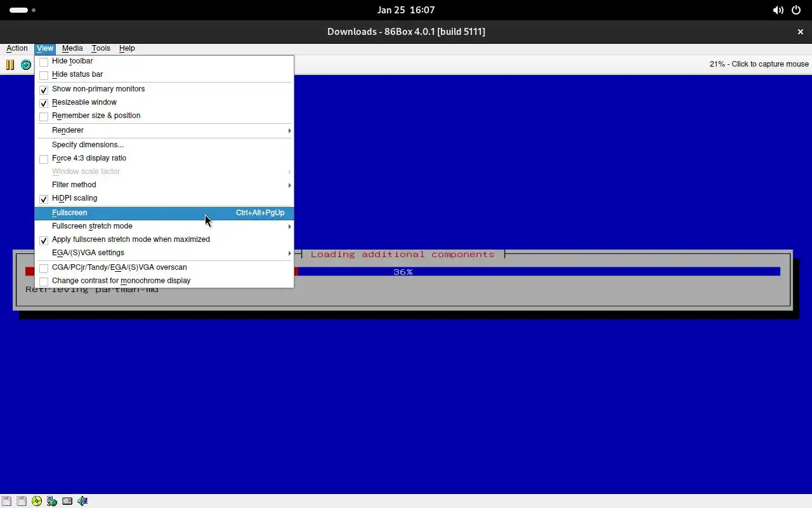Choose Specify dimensions... menu entry
The image size is (812, 508).
point(164,145)
